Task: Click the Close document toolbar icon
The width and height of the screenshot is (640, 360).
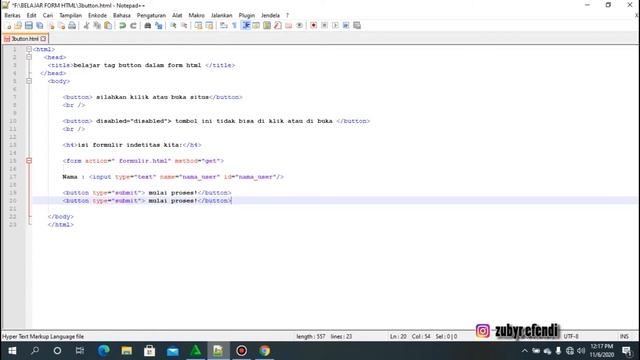Action: [51, 26]
